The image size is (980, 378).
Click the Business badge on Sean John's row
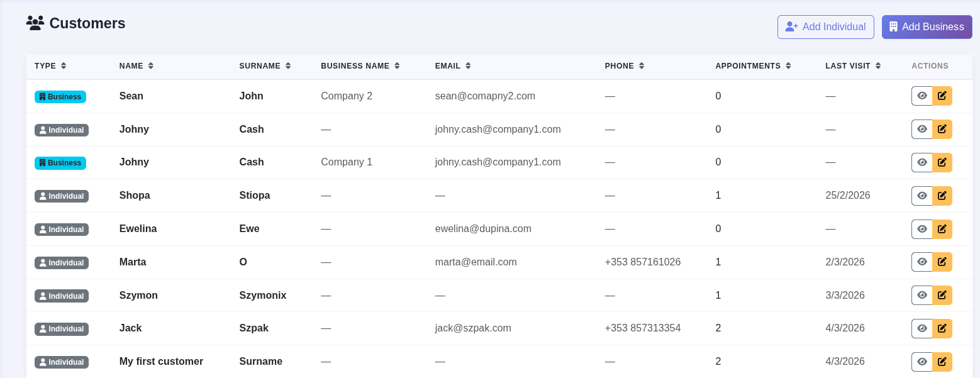60,96
